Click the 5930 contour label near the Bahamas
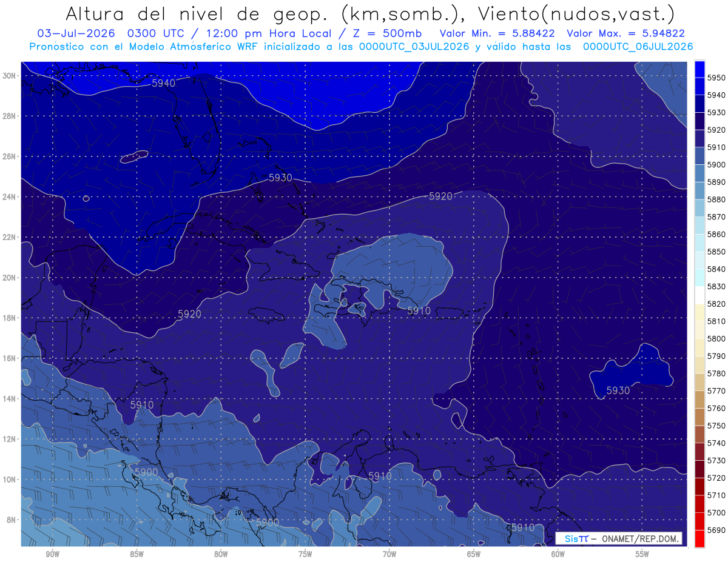Screen dimensions: 728x562 pos(280,178)
